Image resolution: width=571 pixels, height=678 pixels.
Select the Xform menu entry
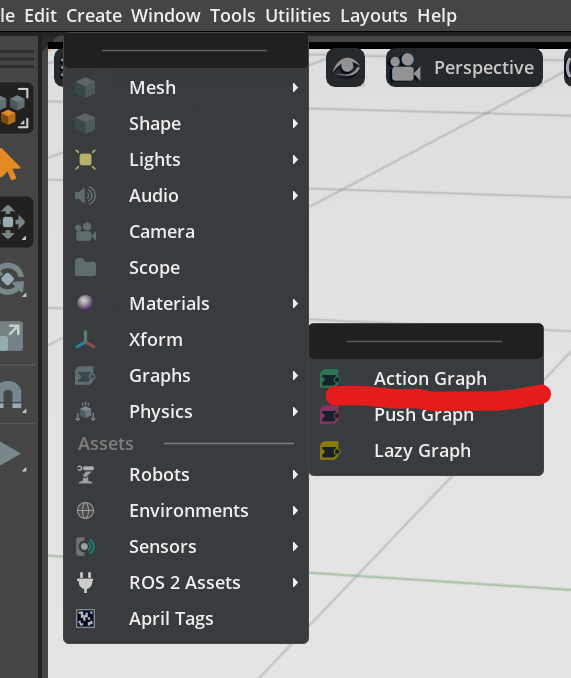coord(186,339)
